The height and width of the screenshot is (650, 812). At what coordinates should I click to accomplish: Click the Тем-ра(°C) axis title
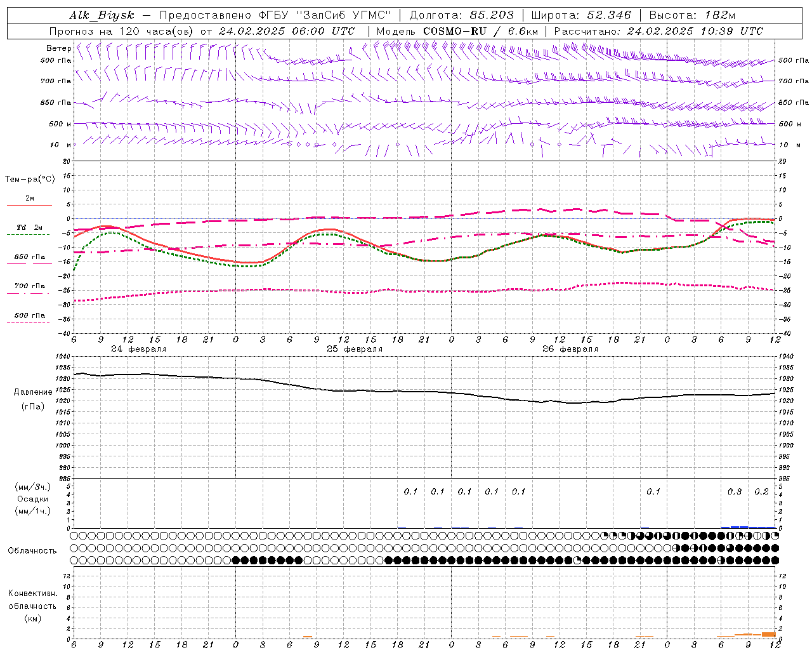(x=30, y=180)
